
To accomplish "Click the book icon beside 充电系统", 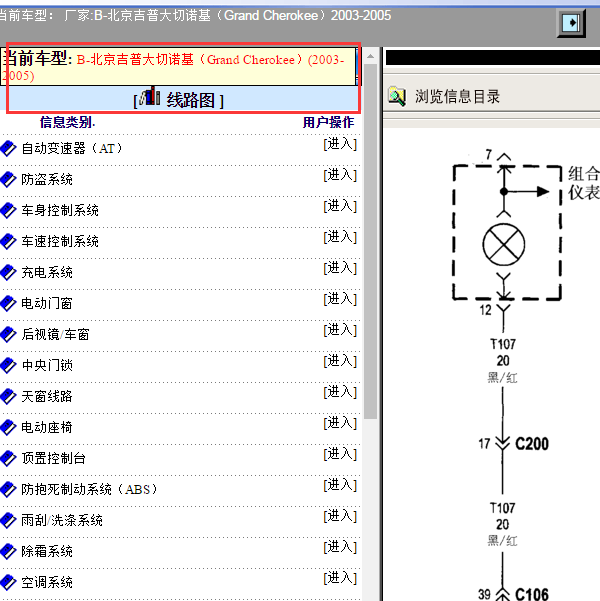I will click(x=8, y=273).
